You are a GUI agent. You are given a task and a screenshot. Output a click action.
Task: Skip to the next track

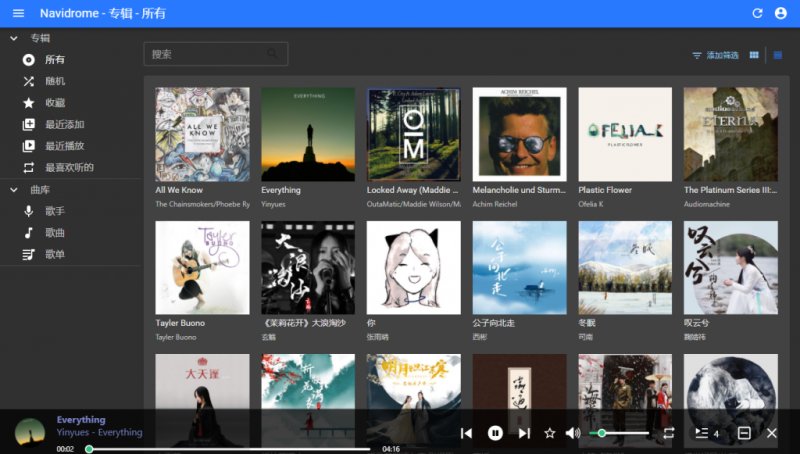(524, 433)
